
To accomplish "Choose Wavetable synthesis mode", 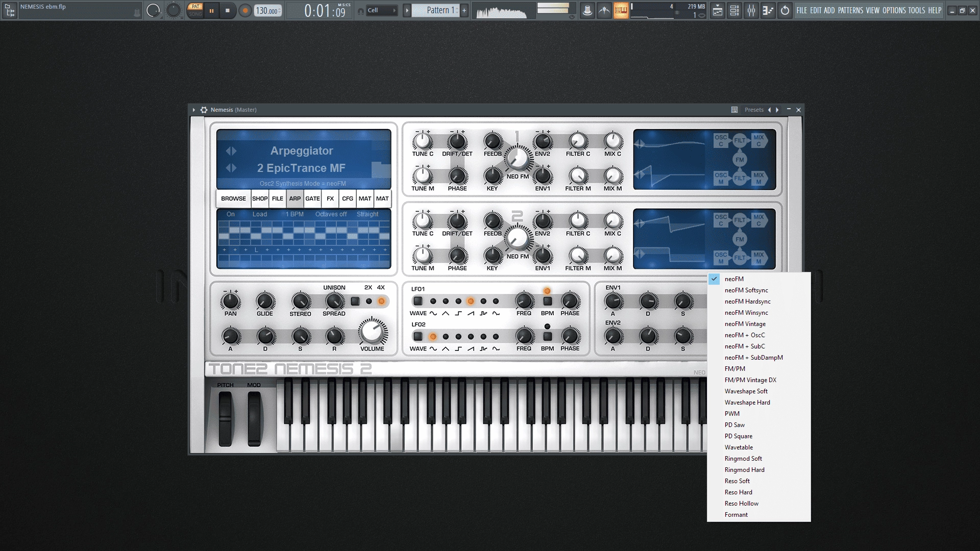I will coord(759,447).
